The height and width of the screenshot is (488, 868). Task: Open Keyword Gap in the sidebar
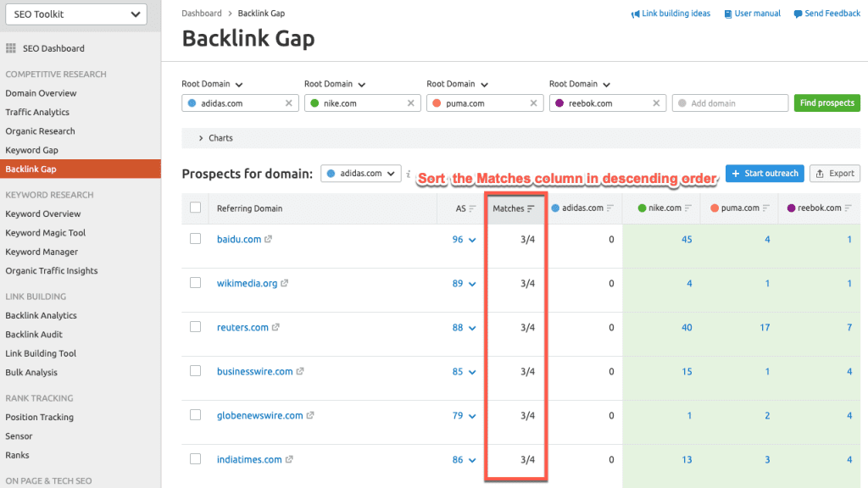31,151
